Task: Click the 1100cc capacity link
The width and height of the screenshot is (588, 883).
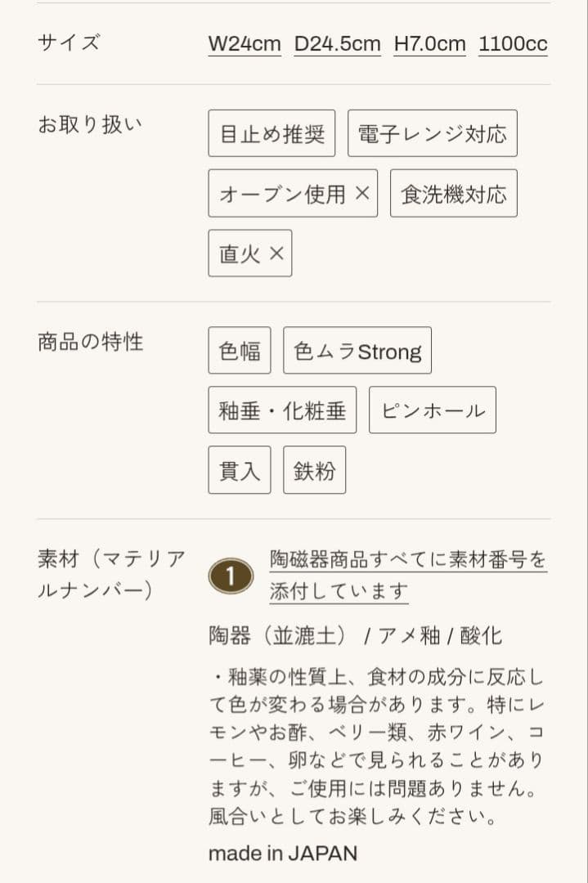Action: pyautogui.click(x=512, y=45)
